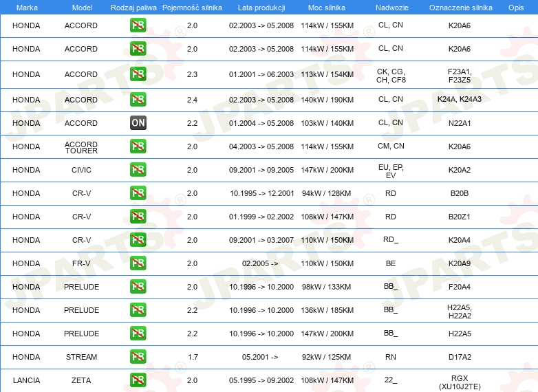This screenshot has height=392, width=538.
Task: Click the petrol icon for Accord Tourer
Action: coord(138,146)
